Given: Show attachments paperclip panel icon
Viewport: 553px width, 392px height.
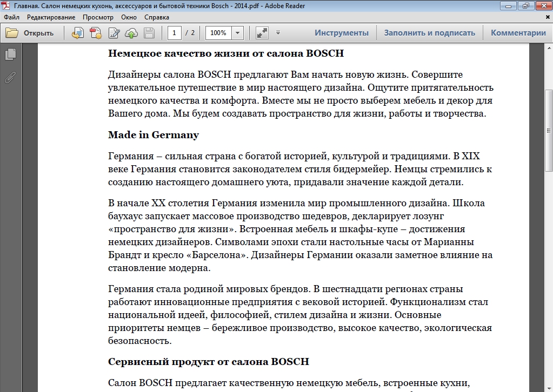Looking at the screenshot, I should (x=11, y=77).
